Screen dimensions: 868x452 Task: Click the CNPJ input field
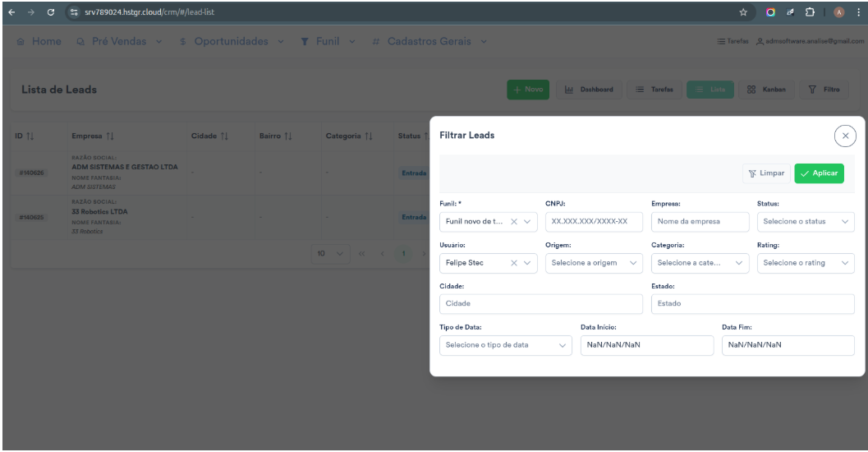click(x=593, y=221)
